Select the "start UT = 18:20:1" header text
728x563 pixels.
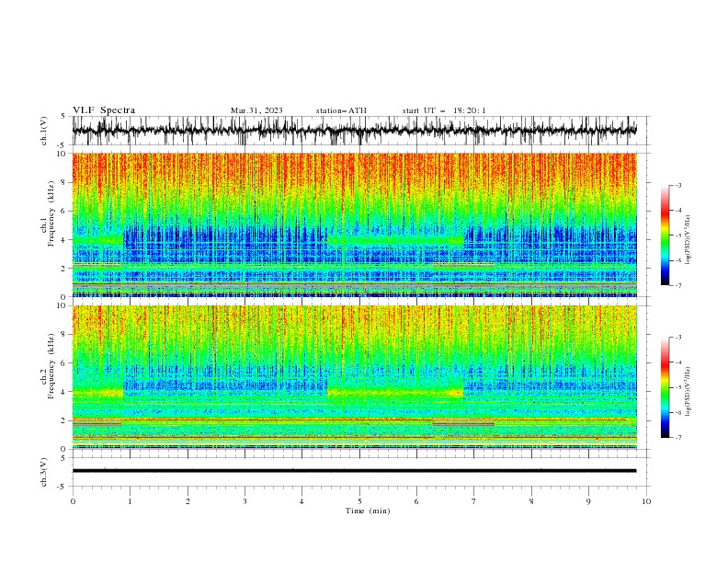pos(444,110)
